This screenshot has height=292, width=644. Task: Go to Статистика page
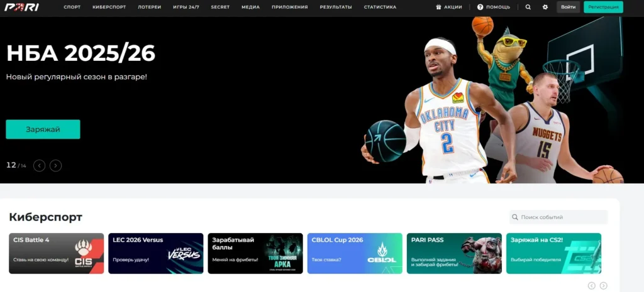[380, 7]
